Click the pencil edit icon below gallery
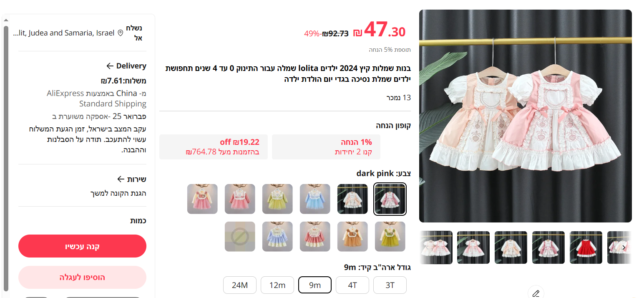Viewport: 644px width, 298px height. [536, 293]
